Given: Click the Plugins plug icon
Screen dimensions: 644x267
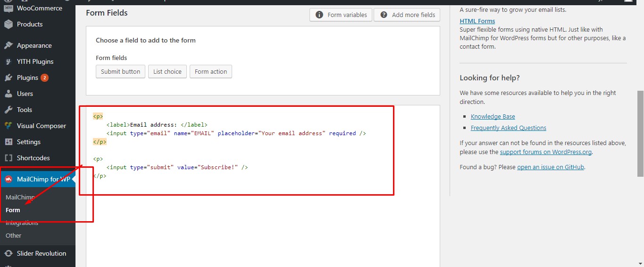Looking at the screenshot, I should tap(8, 78).
